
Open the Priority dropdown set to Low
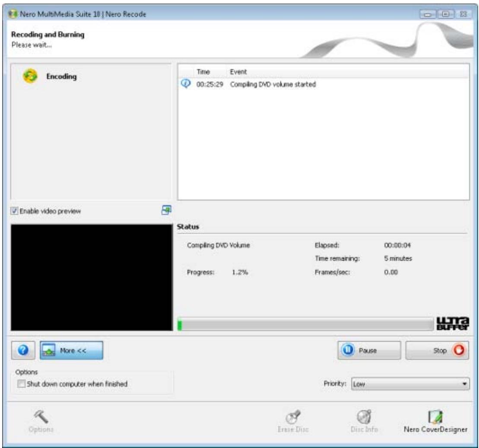pyautogui.click(x=410, y=384)
